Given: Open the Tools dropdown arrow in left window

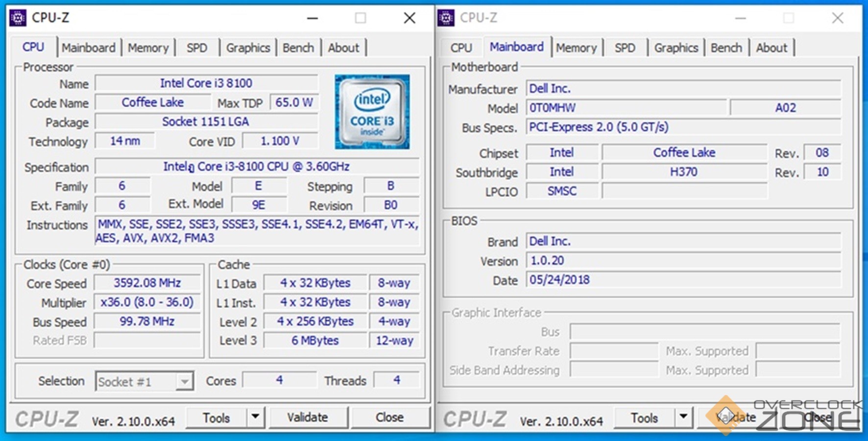Looking at the screenshot, I should click(255, 417).
